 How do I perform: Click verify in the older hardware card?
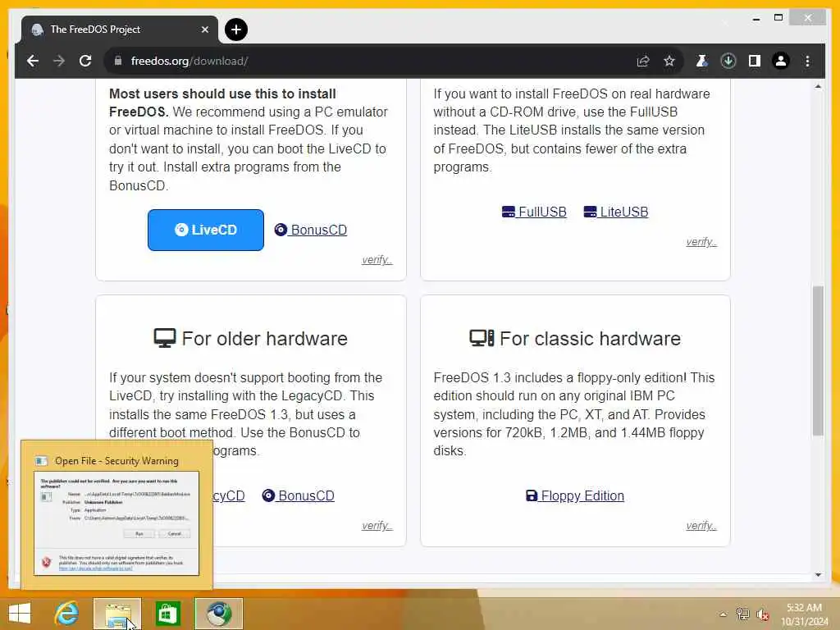click(377, 526)
